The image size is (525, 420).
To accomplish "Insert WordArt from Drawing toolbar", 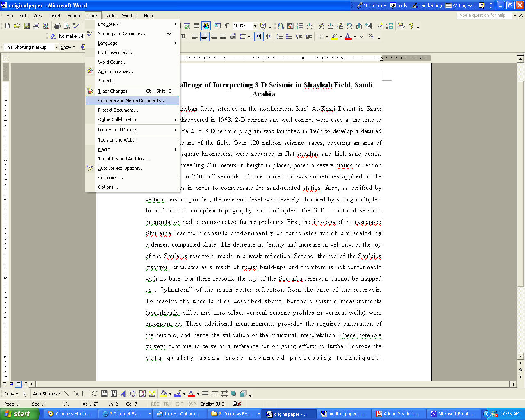I will click(x=123, y=394).
